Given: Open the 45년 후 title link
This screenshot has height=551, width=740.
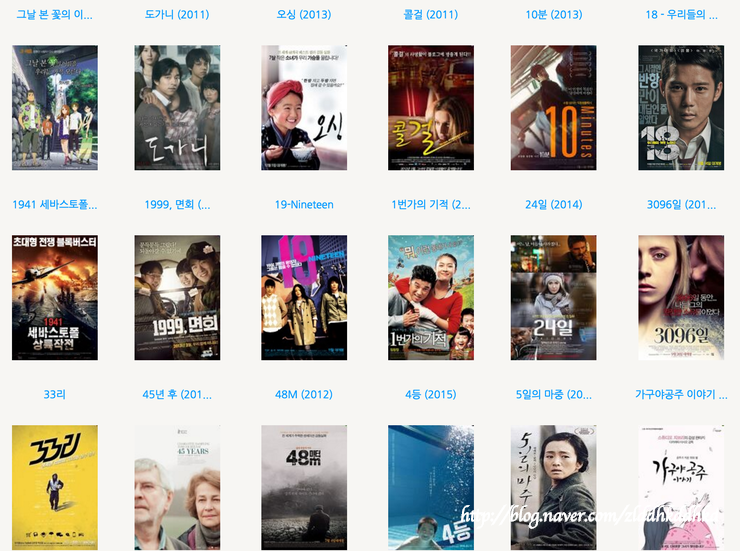Looking at the screenshot, I should point(177,394).
